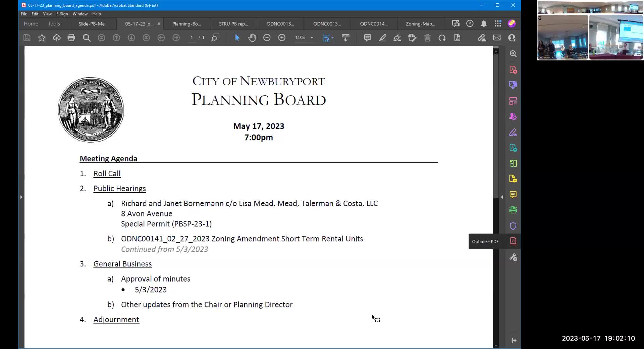Open the help question mark icon
The height and width of the screenshot is (349, 644).
coord(470,23)
